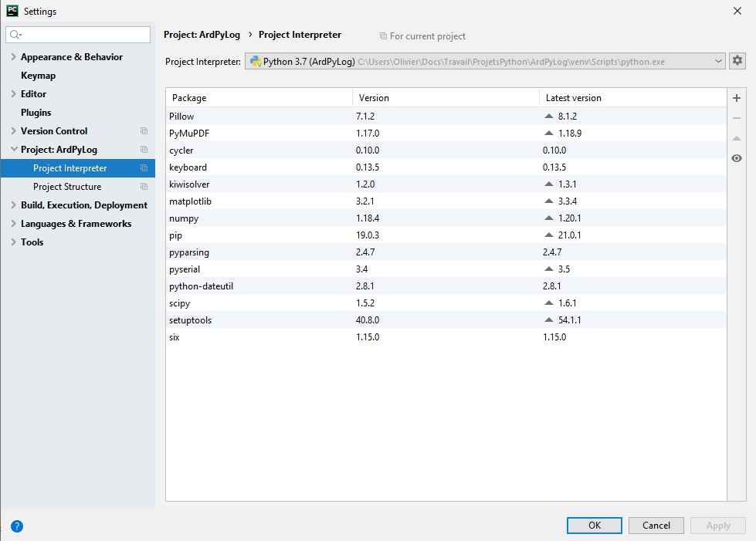This screenshot has width=756, height=541.
Task: Open the Keymap settings page
Action: 38,76
